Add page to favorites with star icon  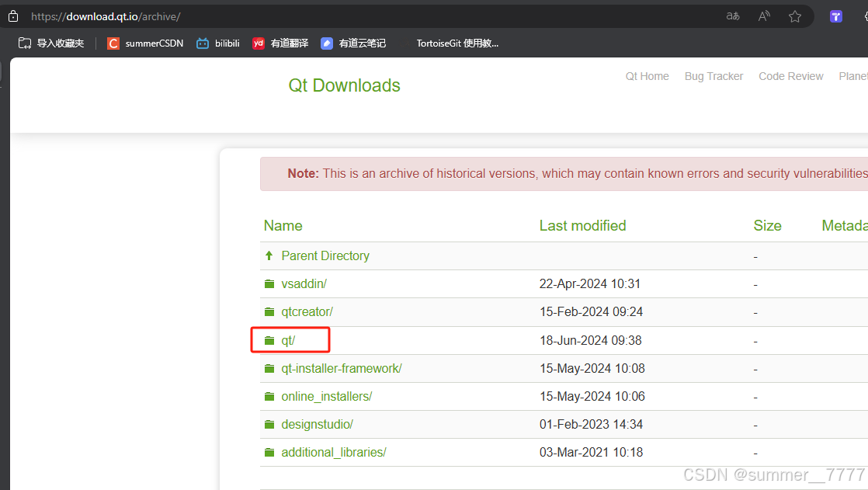(795, 16)
